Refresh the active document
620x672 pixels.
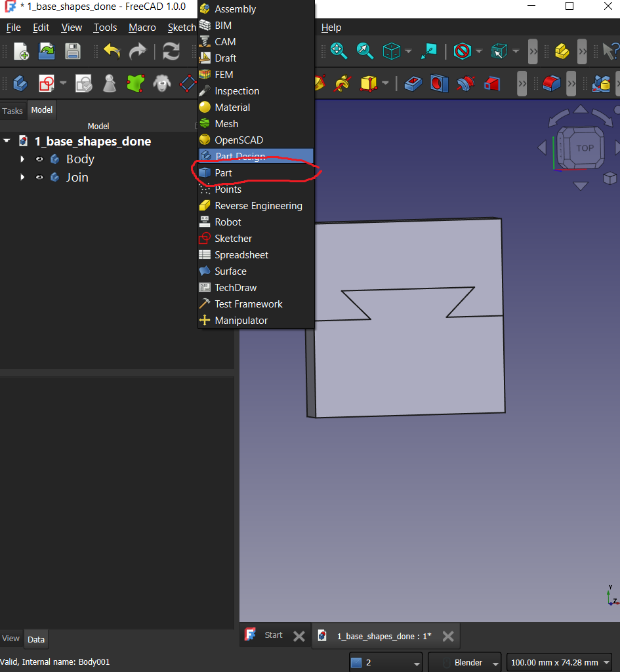coord(171,50)
